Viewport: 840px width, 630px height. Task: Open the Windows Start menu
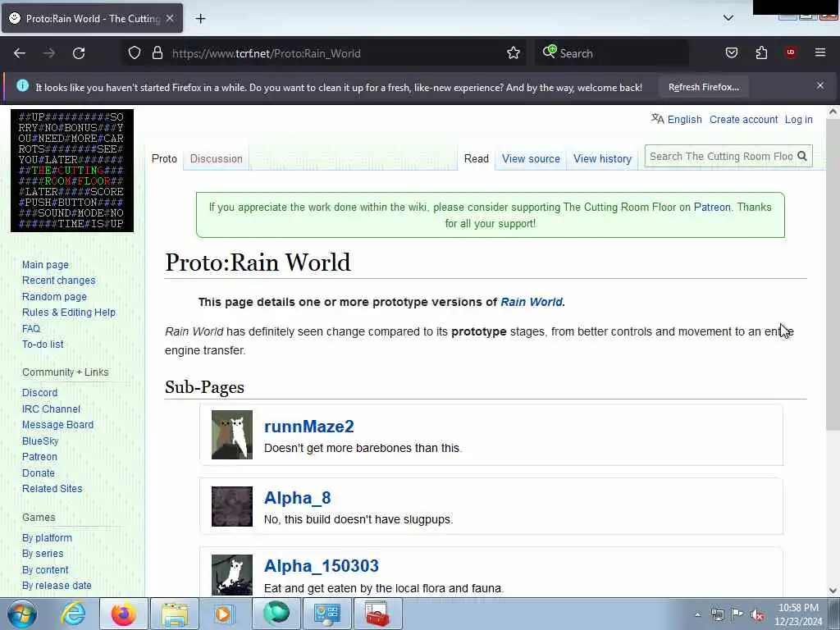[22, 614]
